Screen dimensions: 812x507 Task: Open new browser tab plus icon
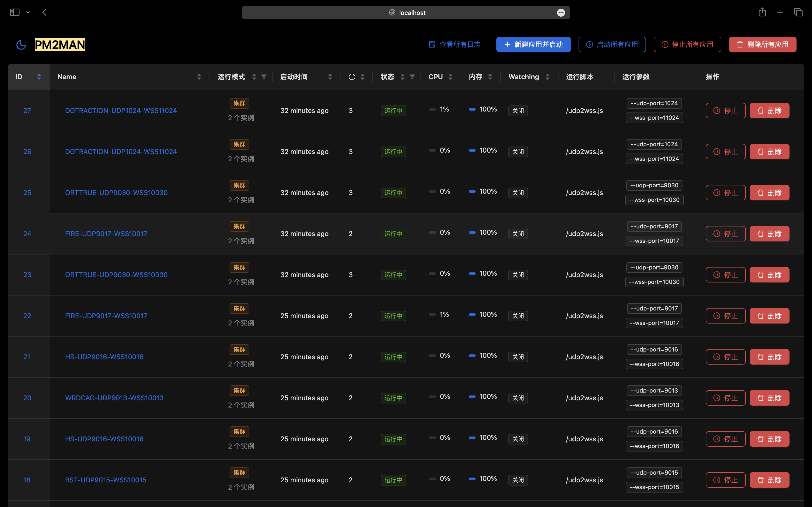(x=780, y=12)
